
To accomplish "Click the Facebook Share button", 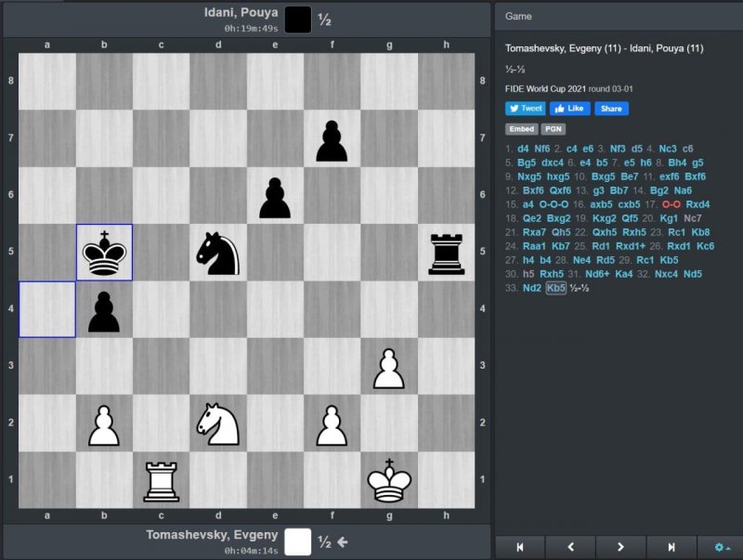I will click(611, 109).
